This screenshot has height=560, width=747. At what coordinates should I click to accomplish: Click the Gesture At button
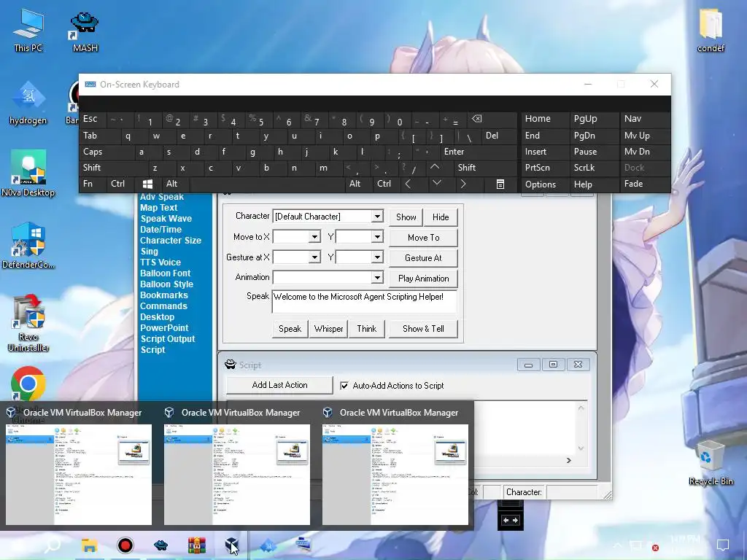424,258
